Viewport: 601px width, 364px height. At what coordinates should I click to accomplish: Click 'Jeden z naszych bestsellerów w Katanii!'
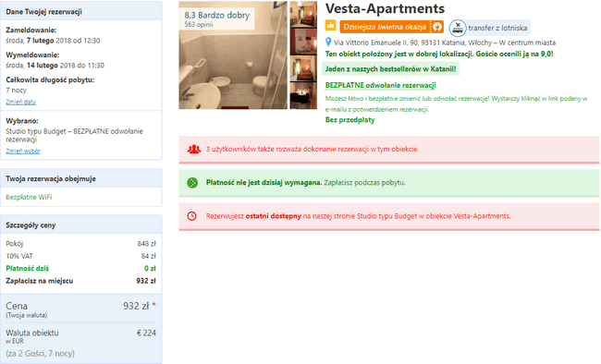(390, 69)
